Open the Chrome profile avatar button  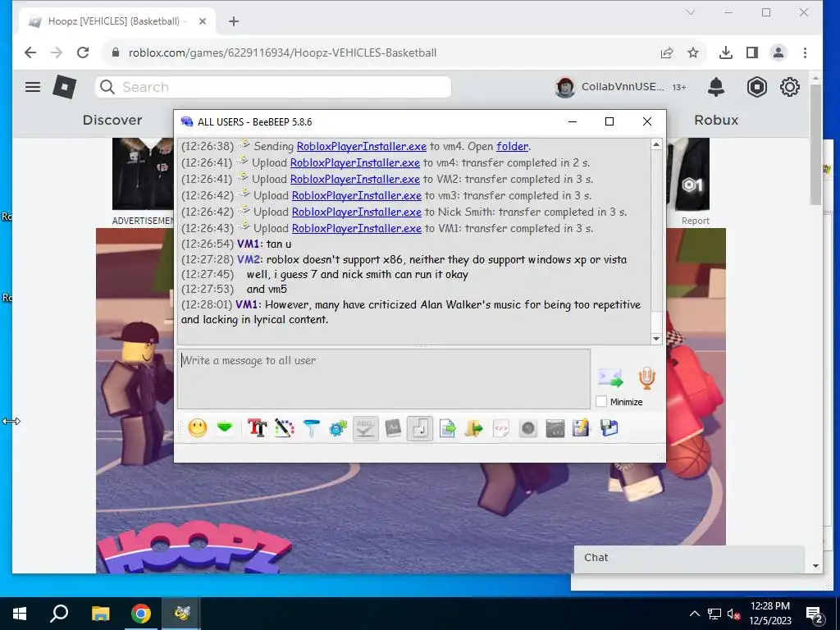point(778,52)
